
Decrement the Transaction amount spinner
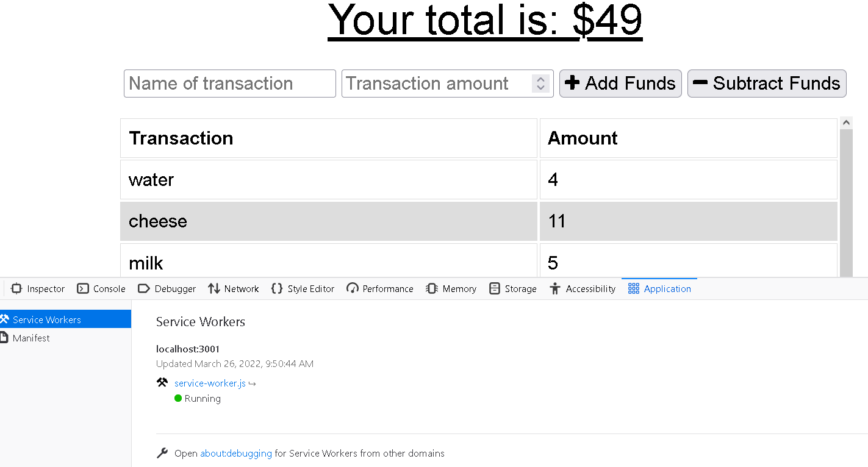[x=540, y=88]
